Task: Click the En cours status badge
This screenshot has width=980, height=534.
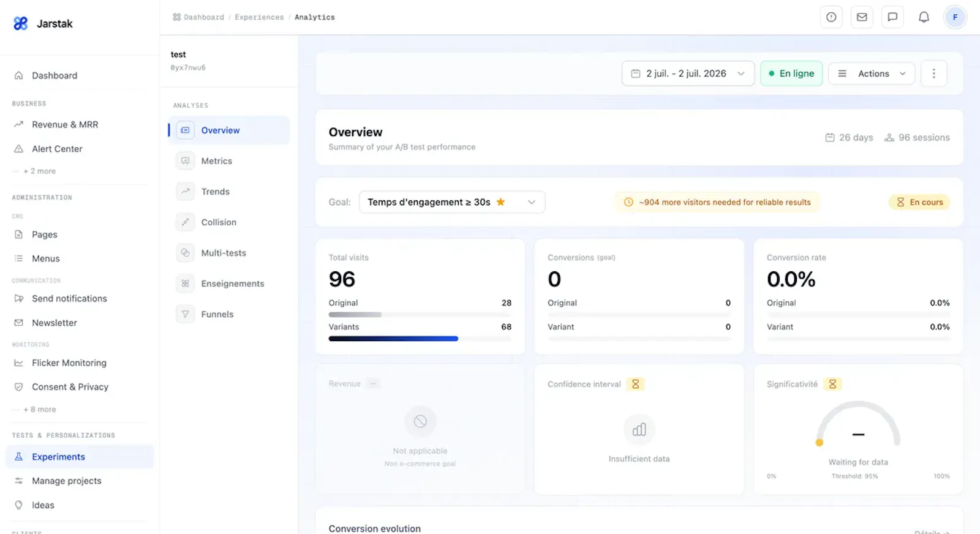Action: [919, 202]
